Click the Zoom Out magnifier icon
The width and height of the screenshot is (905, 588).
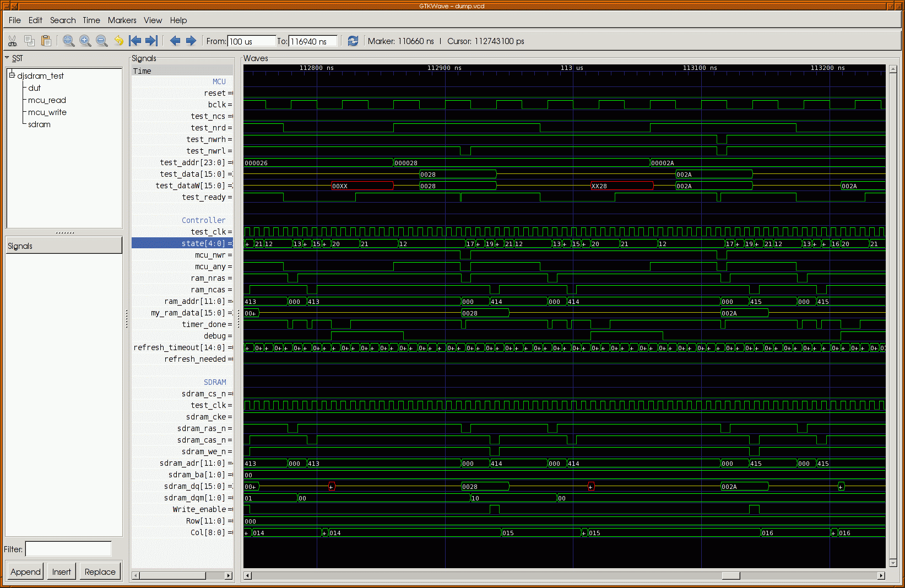coord(101,41)
